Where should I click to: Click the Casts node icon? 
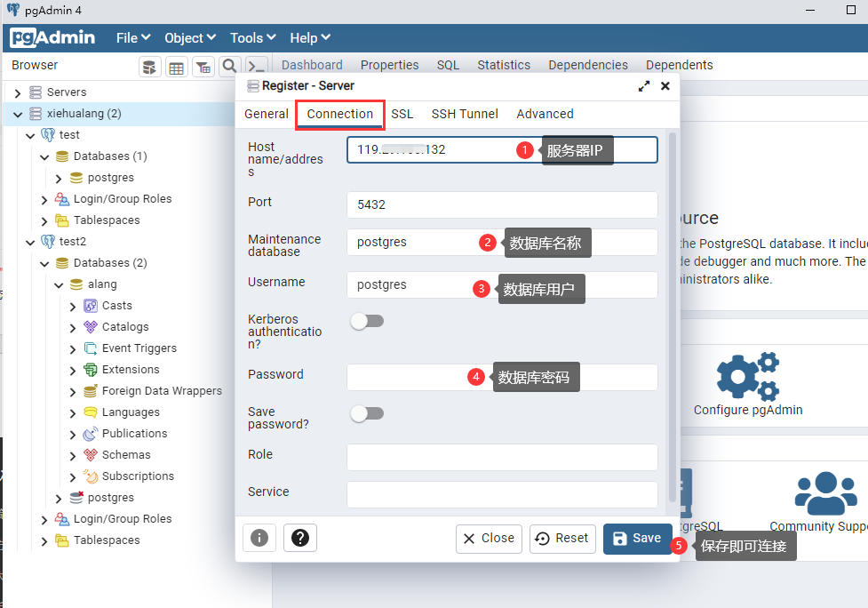[91, 306]
